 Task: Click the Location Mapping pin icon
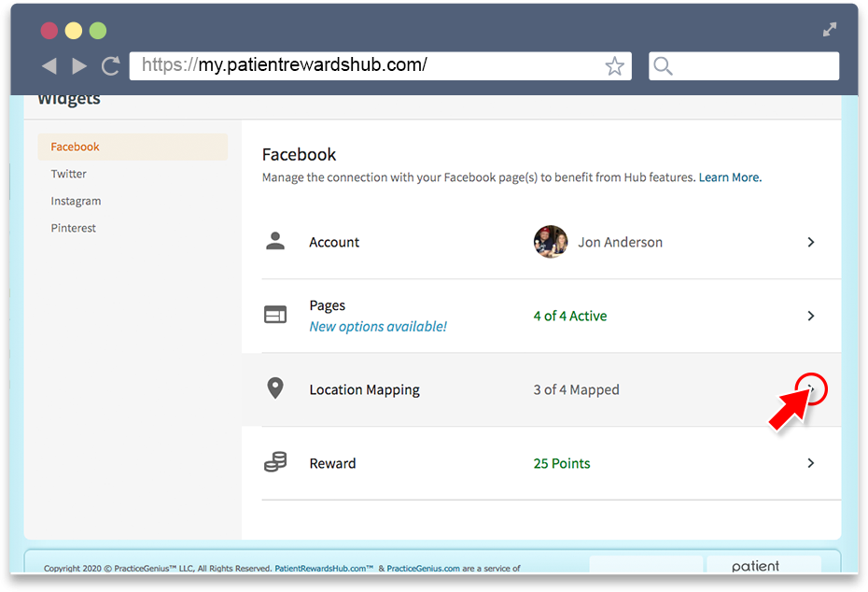[275, 388]
